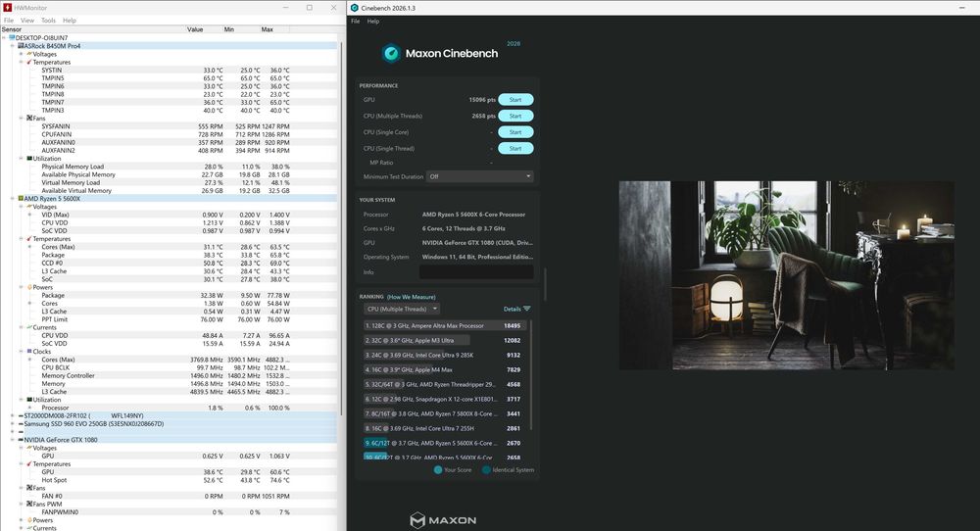
Task: Start the CPU (Multiple Threads) benchmark
Action: 515,116
